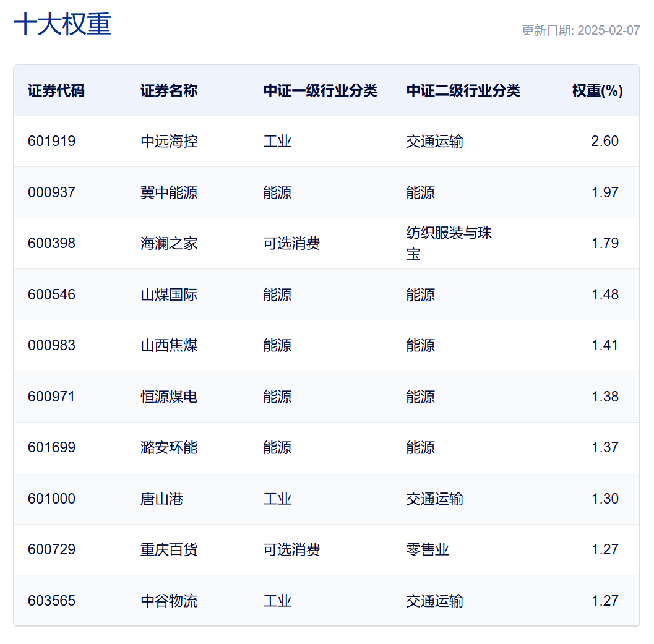Screen dimensions: 654x644
Task: Select the name 中谷物流
Action: coord(169,601)
